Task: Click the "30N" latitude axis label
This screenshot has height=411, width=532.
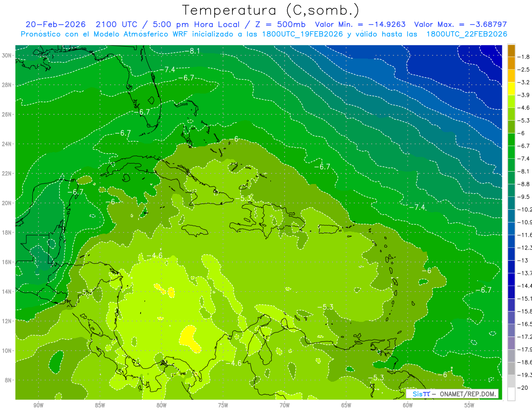Action: tap(8, 55)
